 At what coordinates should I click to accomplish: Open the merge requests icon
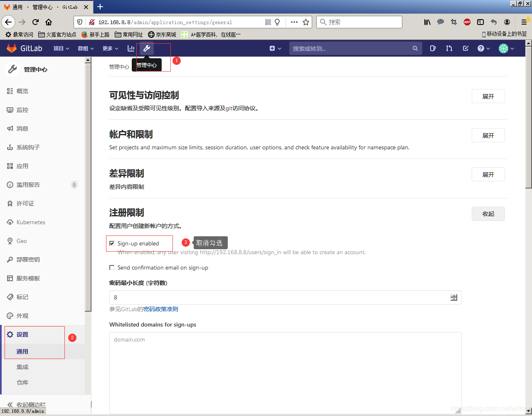pyautogui.click(x=449, y=48)
